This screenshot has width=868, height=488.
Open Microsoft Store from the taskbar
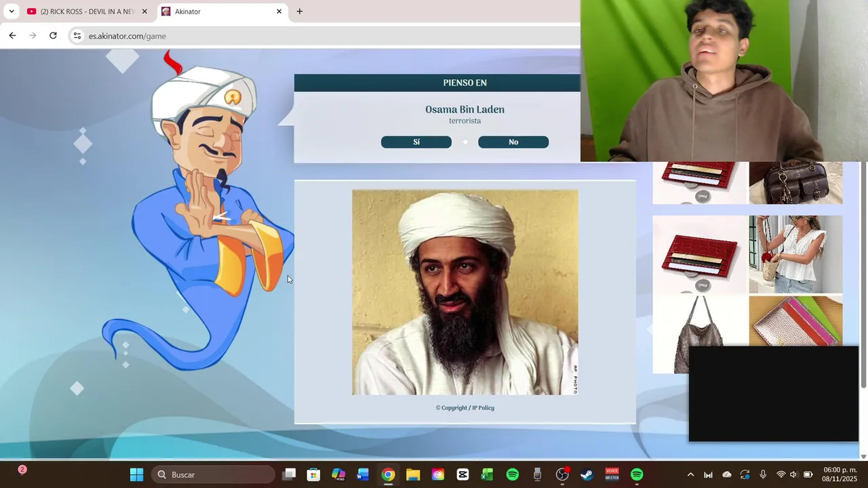[x=313, y=474]
